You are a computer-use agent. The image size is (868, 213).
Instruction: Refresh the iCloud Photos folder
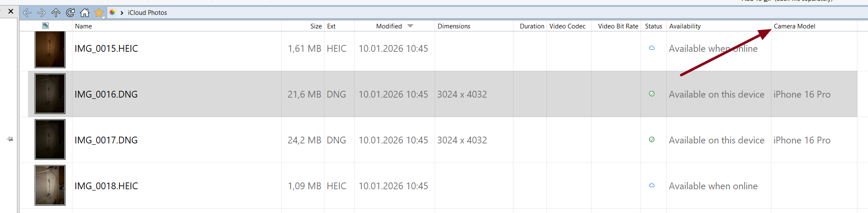(70, 13)
